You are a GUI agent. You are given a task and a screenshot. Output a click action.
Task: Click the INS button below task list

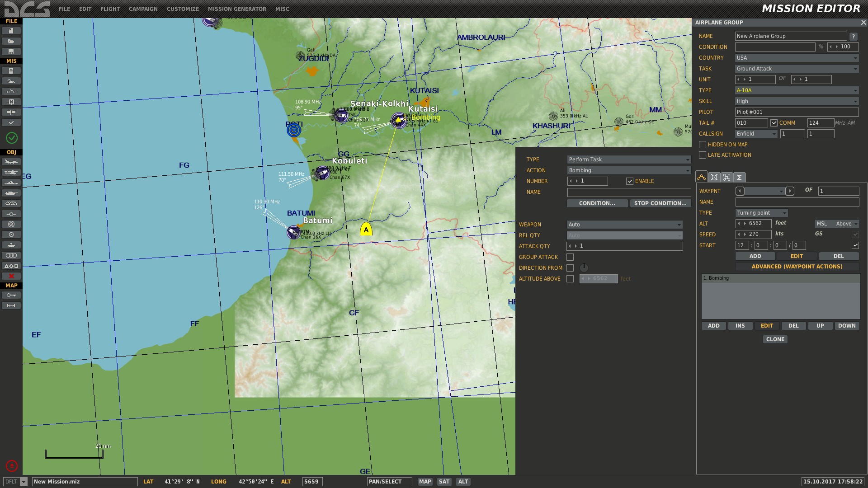point(740,326)
